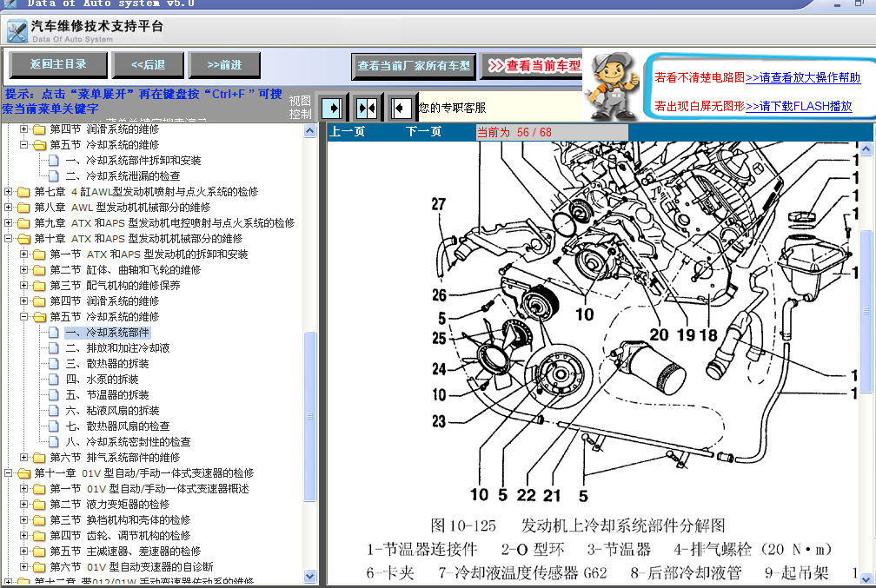The width and height of the screenshot is (876, 588).
Task: Open 二、排放和加注冷却液 page
Action: [118, 348]
